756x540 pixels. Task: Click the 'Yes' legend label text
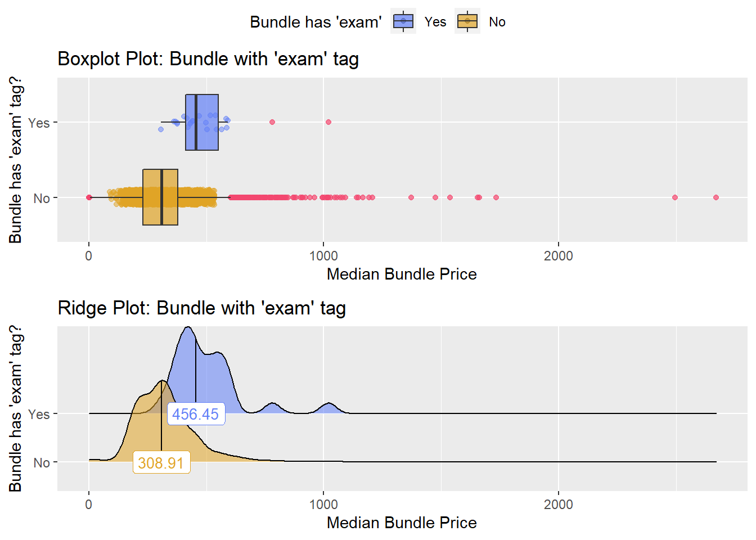coord(435,22)
